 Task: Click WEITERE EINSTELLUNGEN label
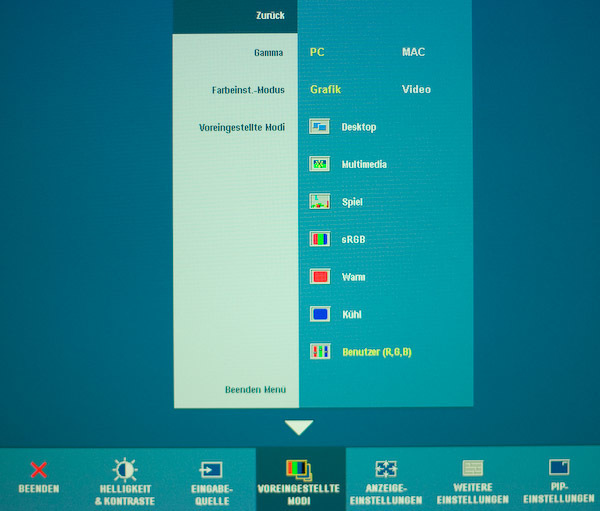click(473, 493)
